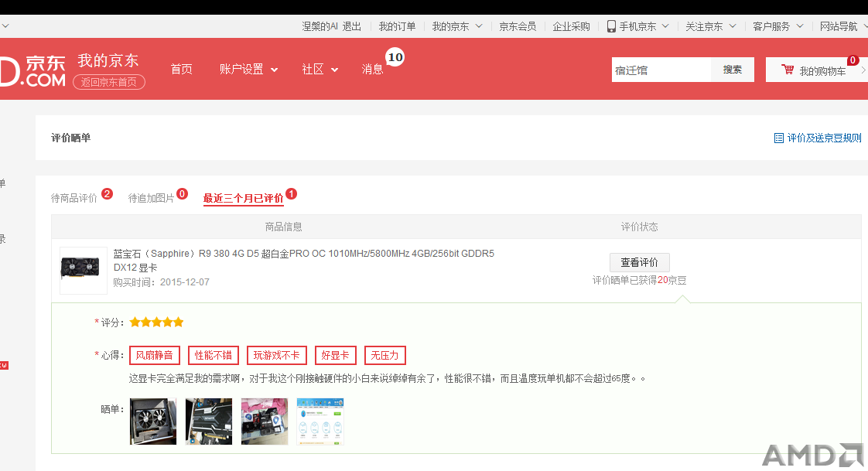Click the 玩游戏不卡 tag
This screenshot has width=868, height=471.
coord(277,355)
